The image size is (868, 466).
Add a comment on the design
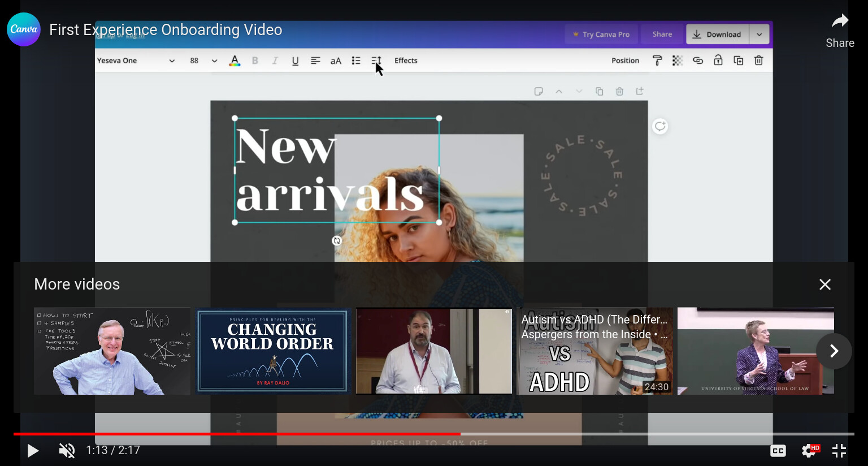[x=660, y=126]
